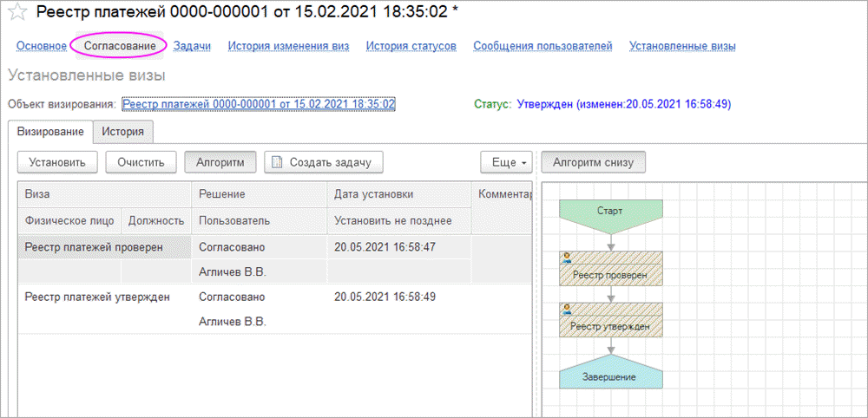Open Сообщения пользователей section
Image resolution: width=868 pixels, height=418 pixels.
coord(542,46)
